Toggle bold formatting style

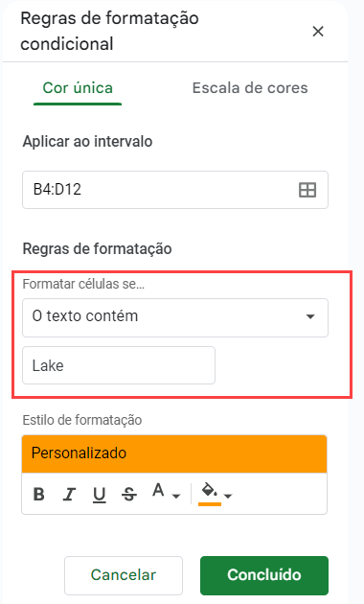[x=39, y=494]
